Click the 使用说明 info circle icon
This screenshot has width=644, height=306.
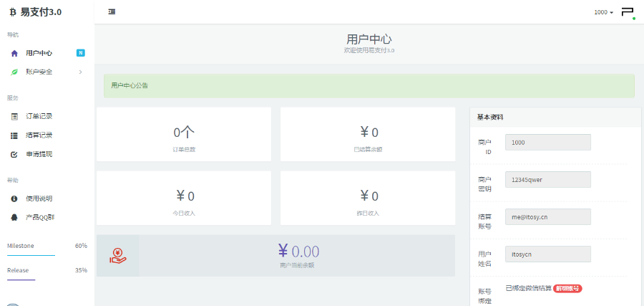pos(14,199)
